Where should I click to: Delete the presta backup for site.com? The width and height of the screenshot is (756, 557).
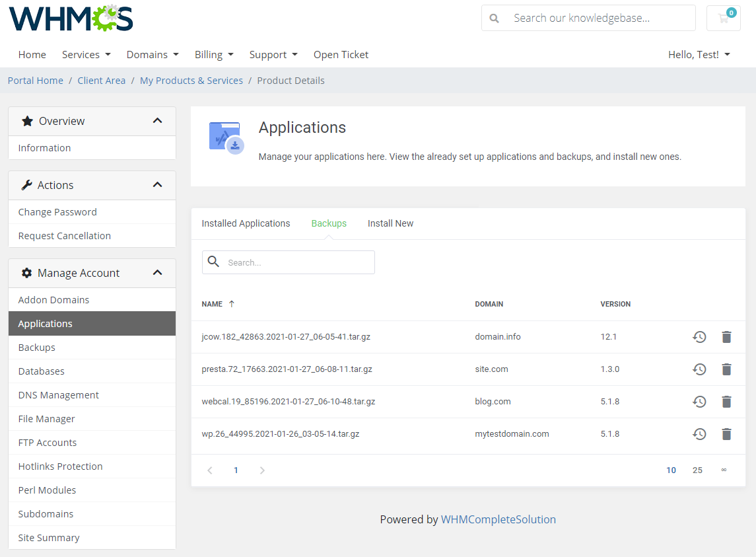[726, 369]
